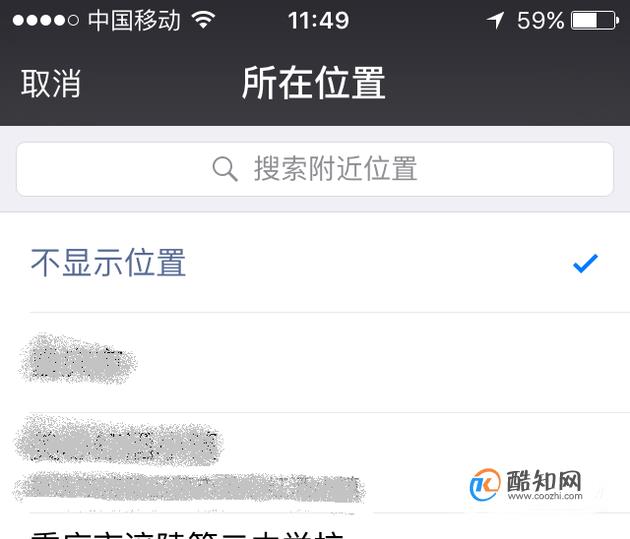The image size is (630, 539).
Task: Tap the 中国移动 carrier label
Action: coord(134,20)
